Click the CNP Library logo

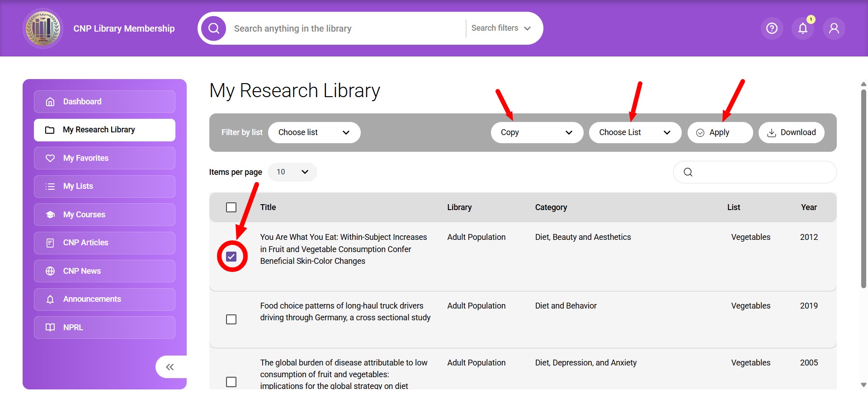tap(43, 28)
